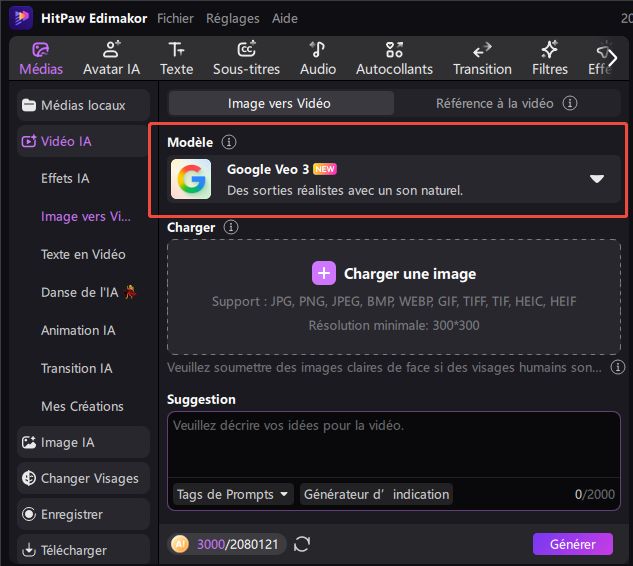Screen dimensions: 633x566
Task: Select Médias locaux in sidebar
Action: 84,105
